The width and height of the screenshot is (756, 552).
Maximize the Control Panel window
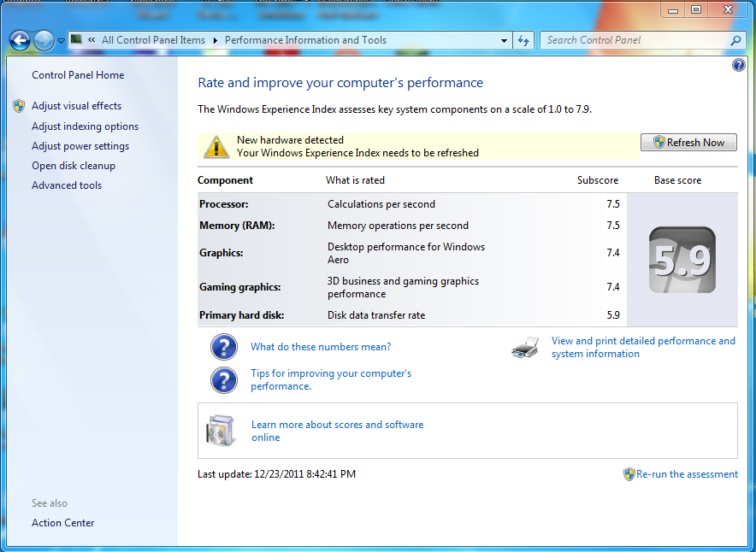[696, 9]
